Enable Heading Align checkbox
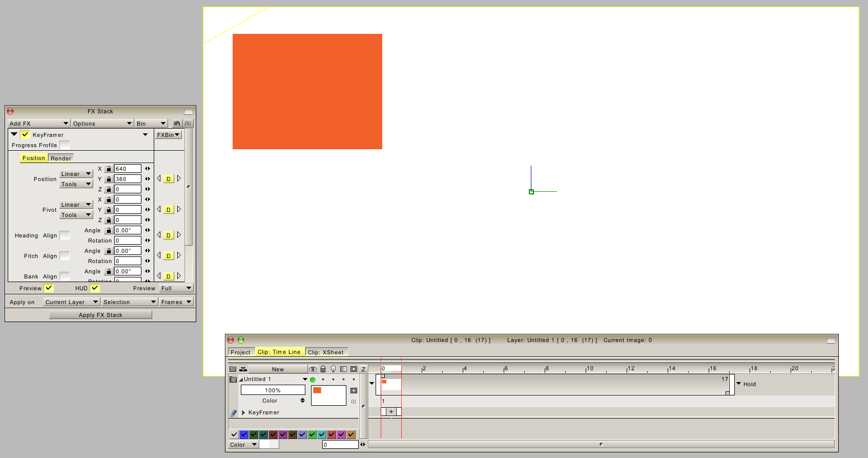 pyautogui.click(x=65, y=235)
